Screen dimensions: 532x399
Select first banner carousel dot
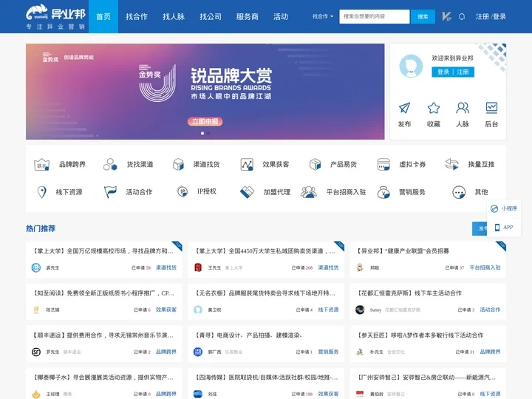pyautogui.click(x=202, y=133)
